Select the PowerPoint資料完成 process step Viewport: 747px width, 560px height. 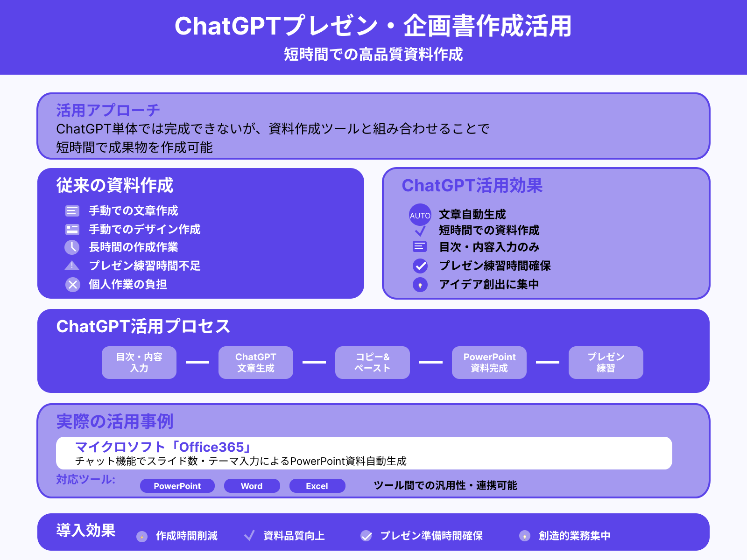click(x=489, y=362)
